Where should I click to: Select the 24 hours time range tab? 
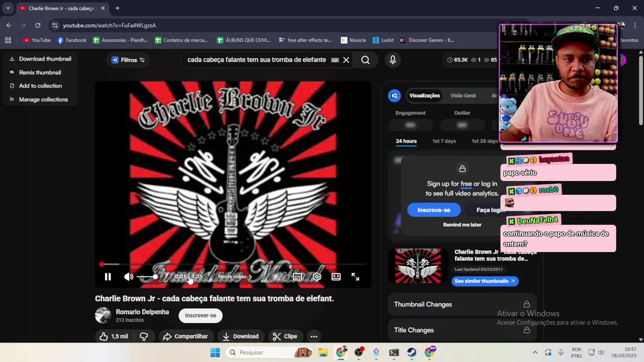click(x=406, y=141)
